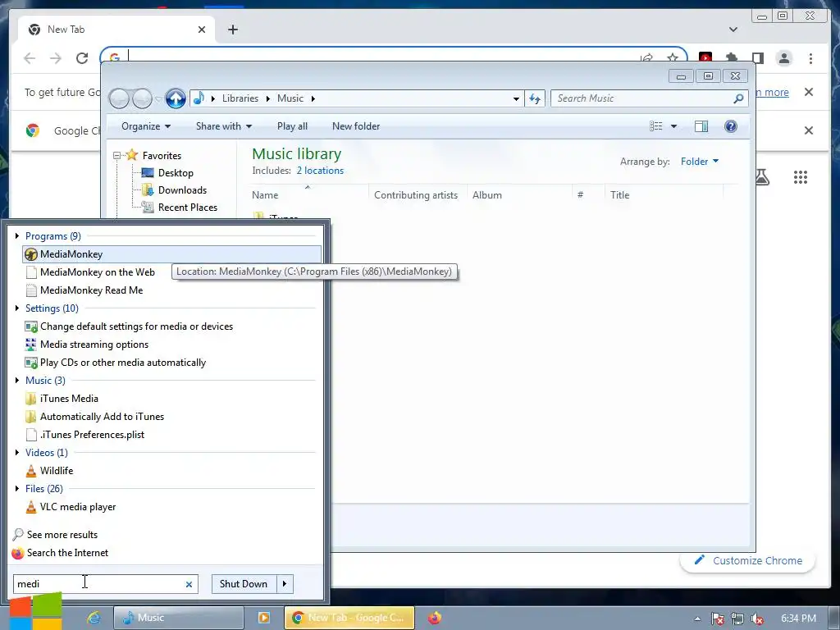Open Explorer help button

pyautogui.click(x=731, y=126)
